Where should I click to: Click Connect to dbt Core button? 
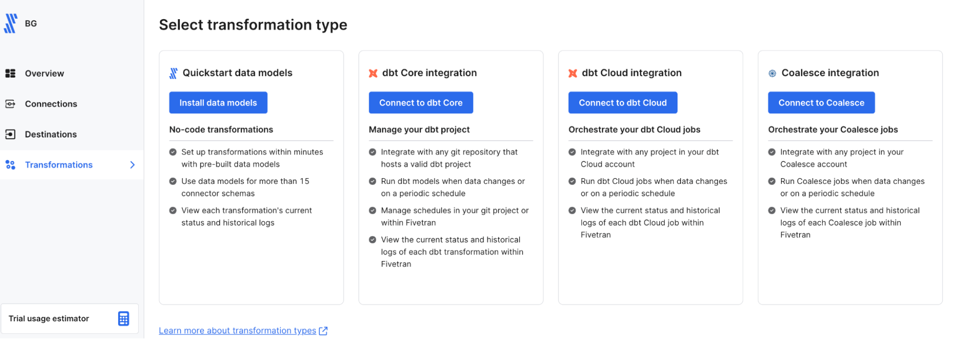point(421,103)
